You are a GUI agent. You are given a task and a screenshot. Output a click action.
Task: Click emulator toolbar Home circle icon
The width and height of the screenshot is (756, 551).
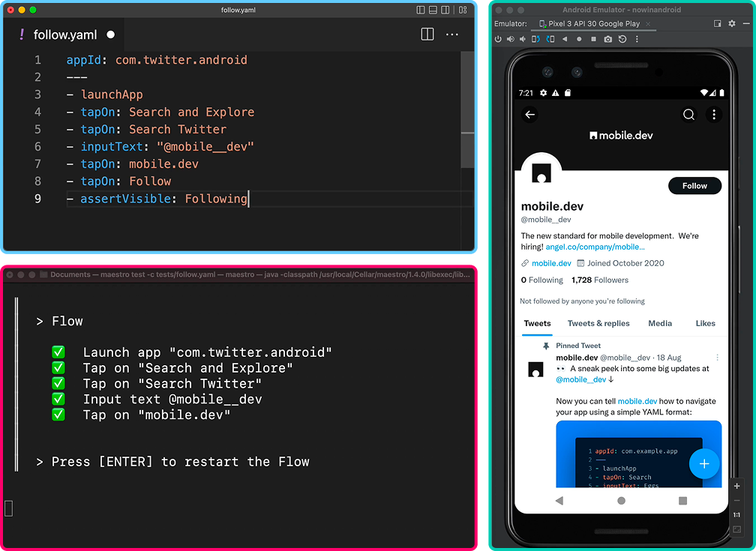pos(579,39)
